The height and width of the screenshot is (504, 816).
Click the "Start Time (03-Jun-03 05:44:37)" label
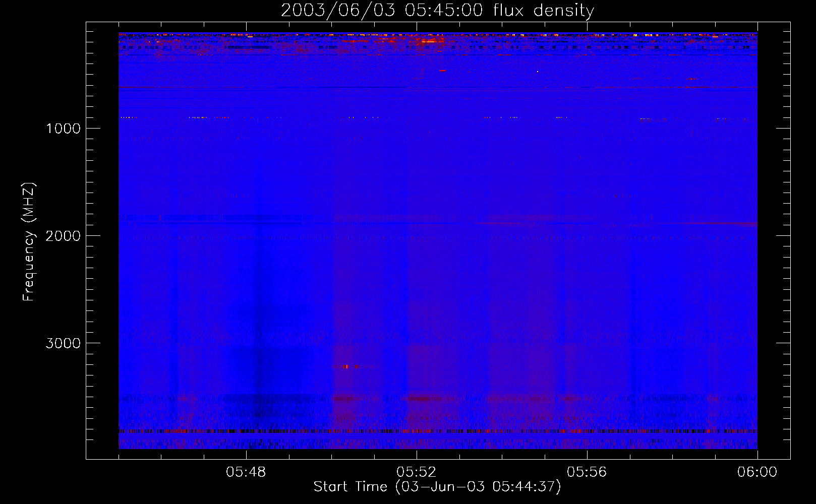(x=437, y=487)
